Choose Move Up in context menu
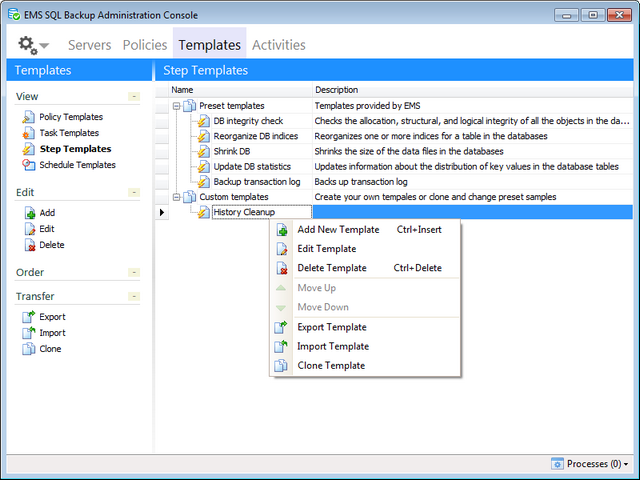 pos(365,288)
